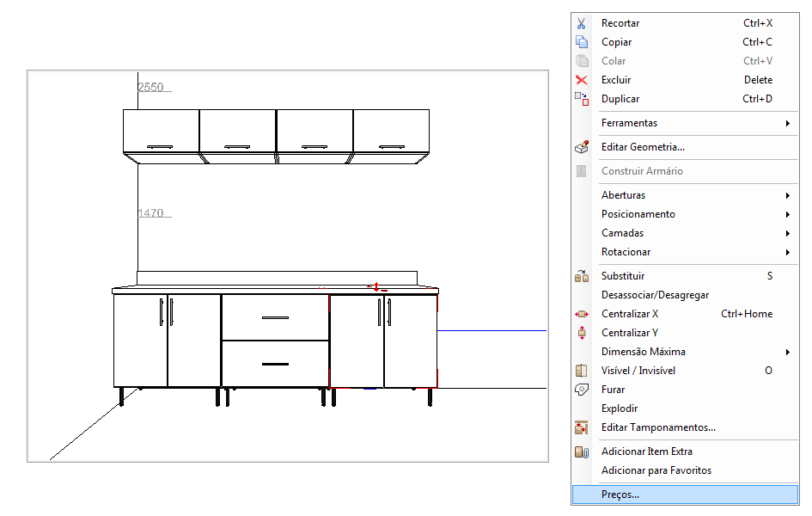Click the Editar Tamponamentos icon

(582, 427)
